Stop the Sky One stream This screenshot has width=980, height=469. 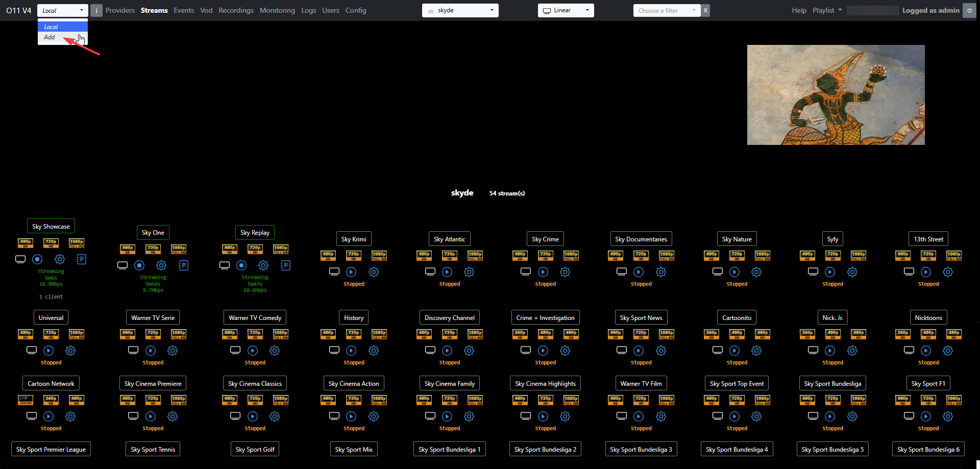(x=139, y=265)
